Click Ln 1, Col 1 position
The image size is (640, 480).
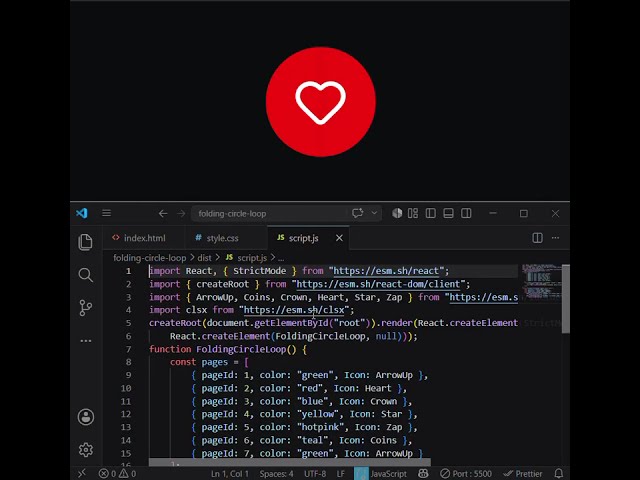[230, 474]
